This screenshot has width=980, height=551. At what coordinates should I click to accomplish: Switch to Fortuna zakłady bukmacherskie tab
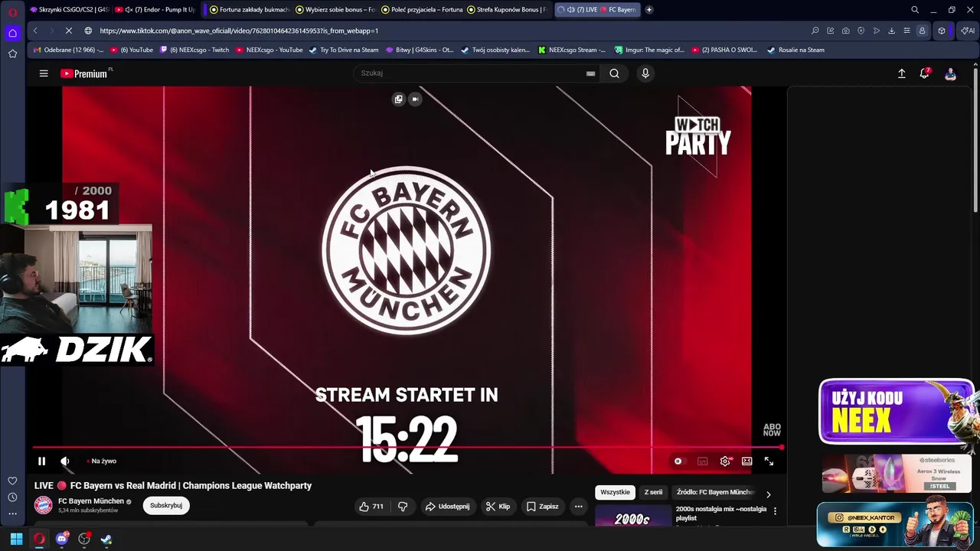click(250, 10)
